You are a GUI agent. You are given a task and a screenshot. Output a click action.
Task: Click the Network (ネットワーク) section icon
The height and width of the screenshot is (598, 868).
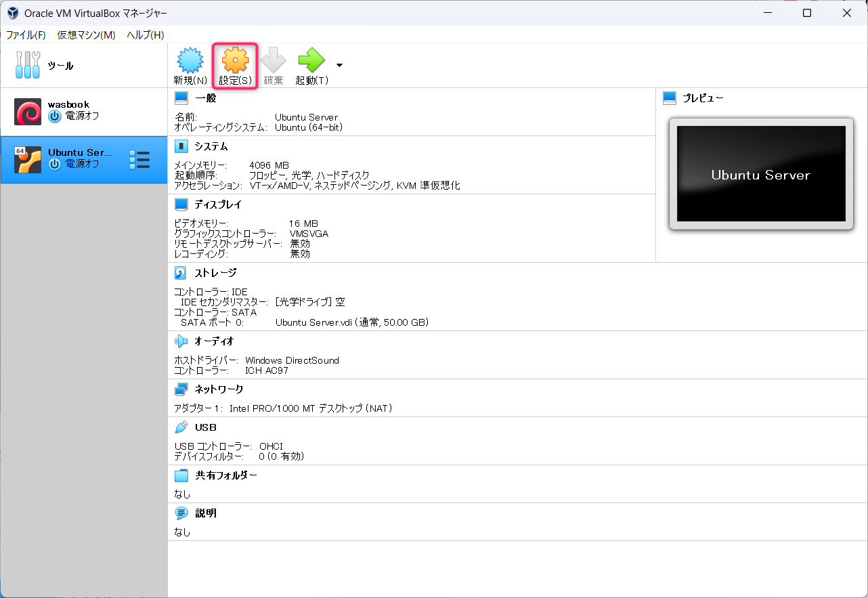point(181,389)
